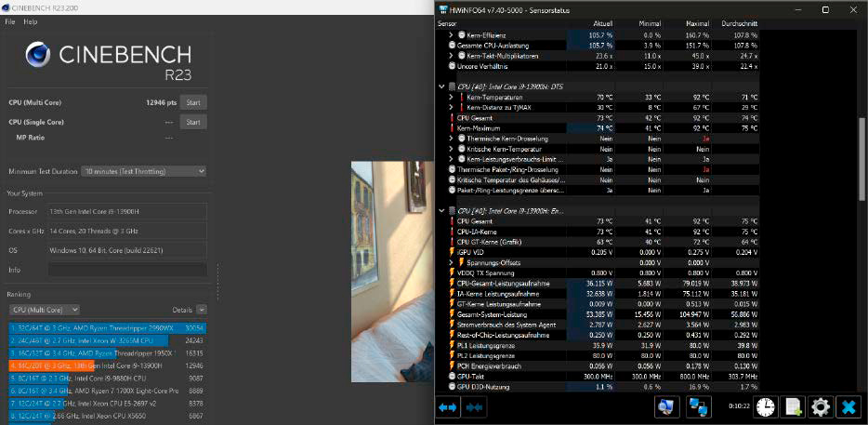Select the AMD Ryzen 7 1700X ranking row

coord(108,392)
